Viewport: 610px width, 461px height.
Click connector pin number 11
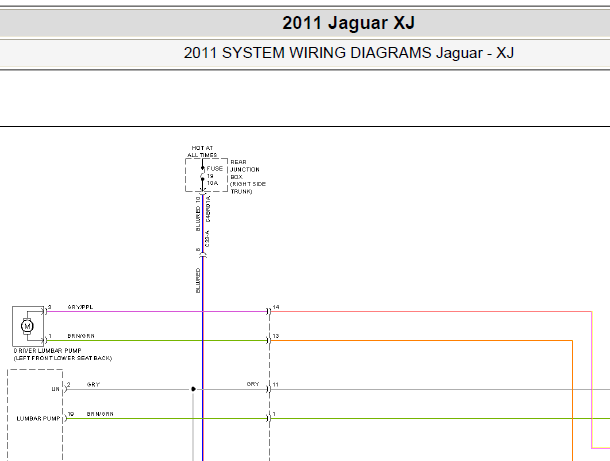point(275,384)
